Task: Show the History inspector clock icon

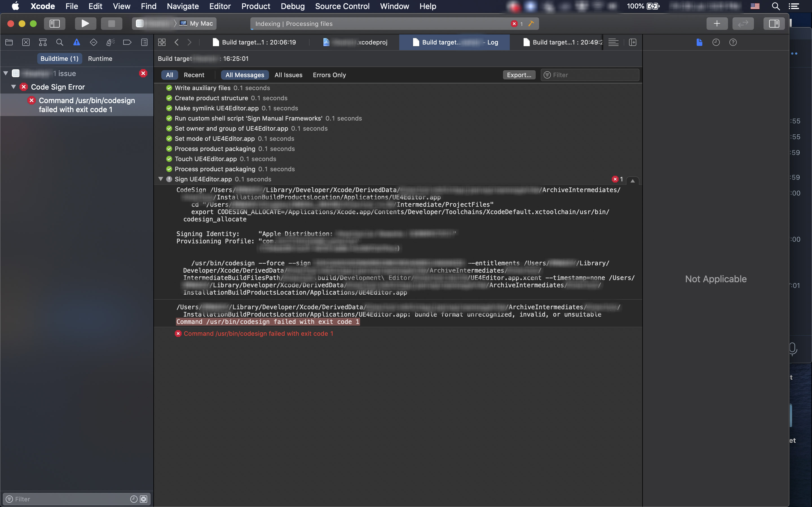Action: tap(716, 42)
